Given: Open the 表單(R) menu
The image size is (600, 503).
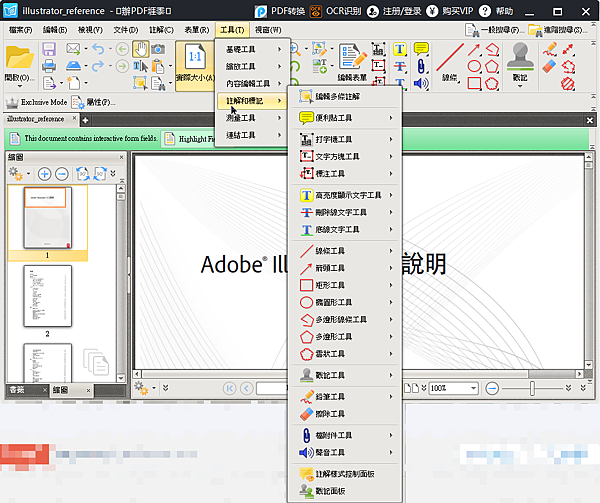Looking at the screenshot, I should click(197, 29).
